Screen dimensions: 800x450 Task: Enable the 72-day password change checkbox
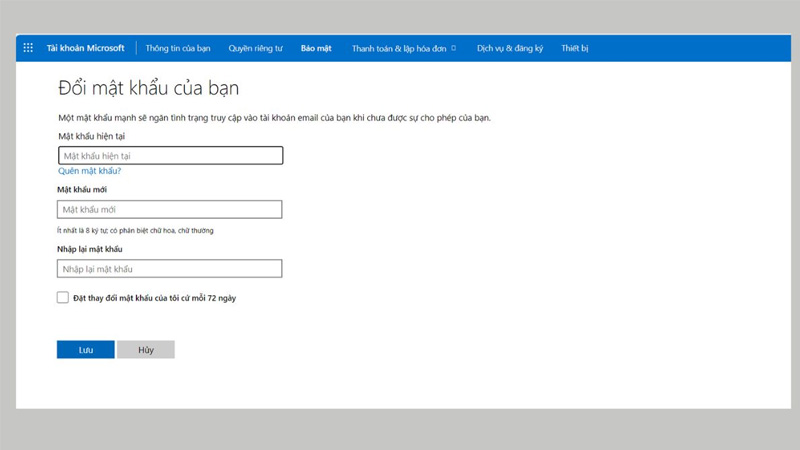[x=63, y=297]
